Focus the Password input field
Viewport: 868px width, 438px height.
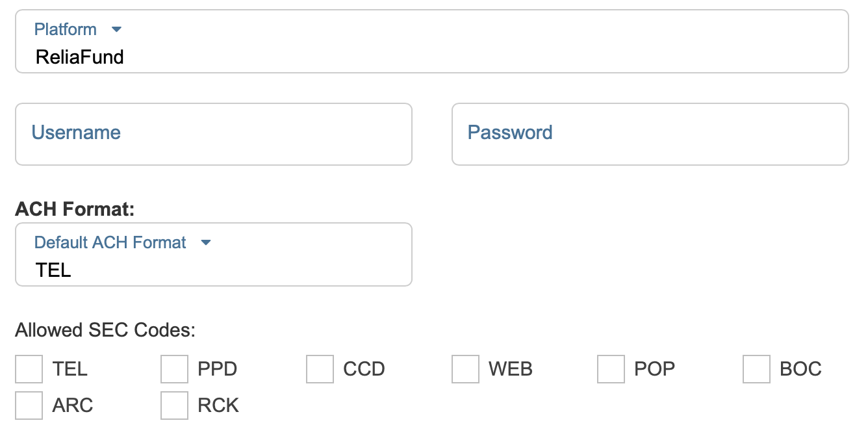point(650,134)
